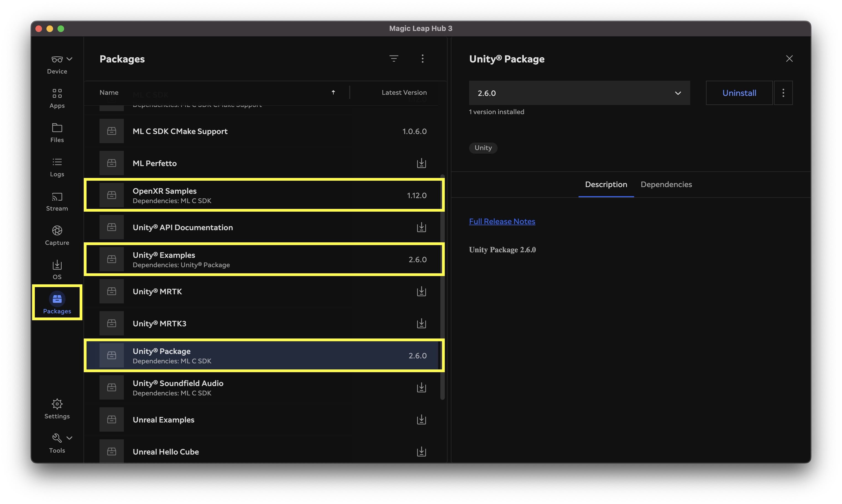Select the Description tab
Viewport: 842px width, 504px height.
tap(606, 184)
